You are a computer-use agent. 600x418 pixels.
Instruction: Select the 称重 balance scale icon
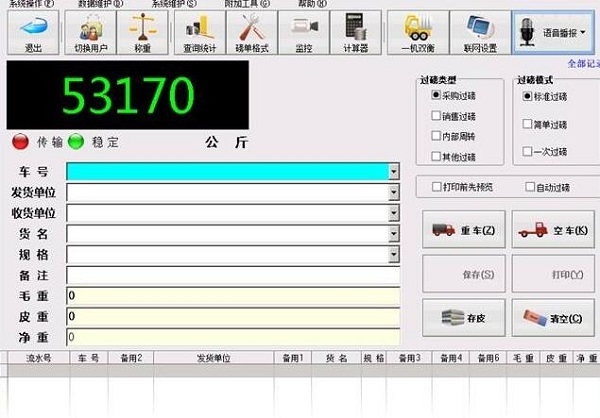click(142, 33)
